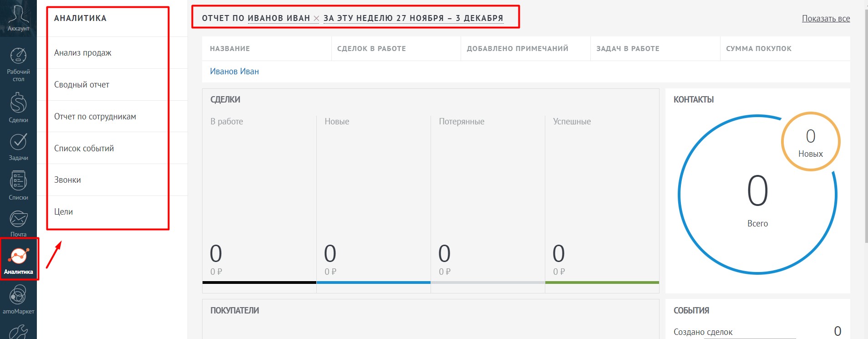868x339 pixels.
Task: Open Сделки section in sidebar
Action: (18, 108)
